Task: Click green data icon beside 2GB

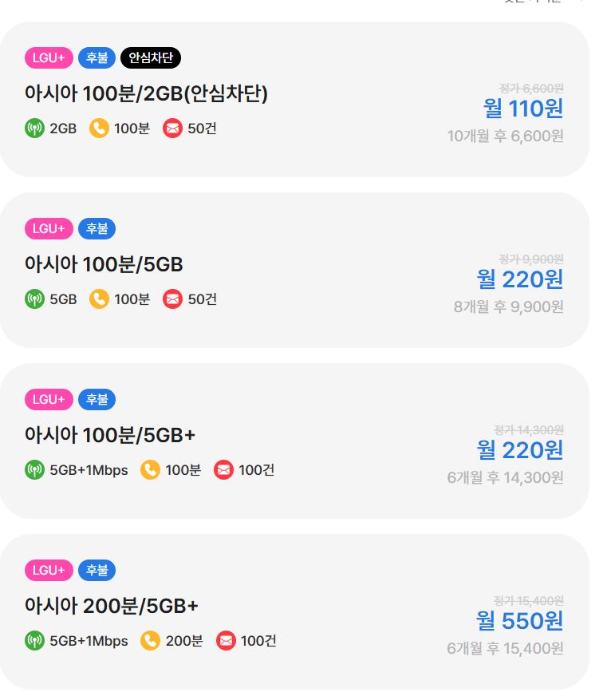Action: [34, 128]
